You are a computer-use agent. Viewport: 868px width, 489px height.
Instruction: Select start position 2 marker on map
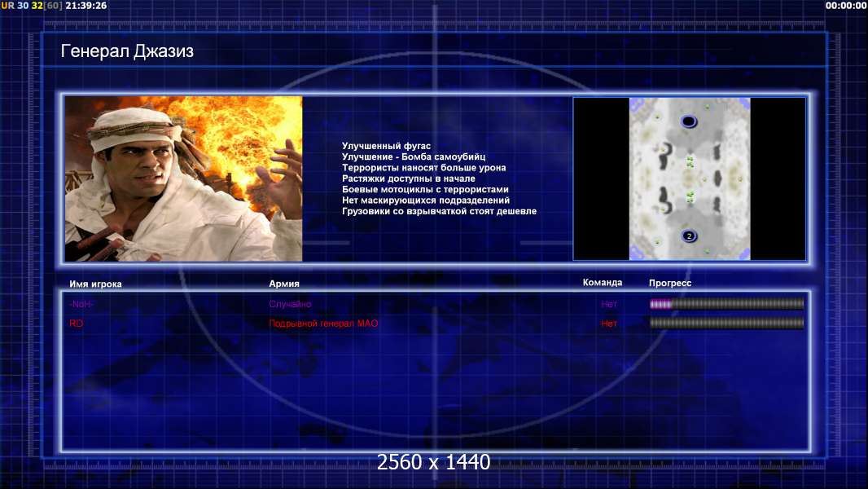pyautogui.click(x=689, y=236)
